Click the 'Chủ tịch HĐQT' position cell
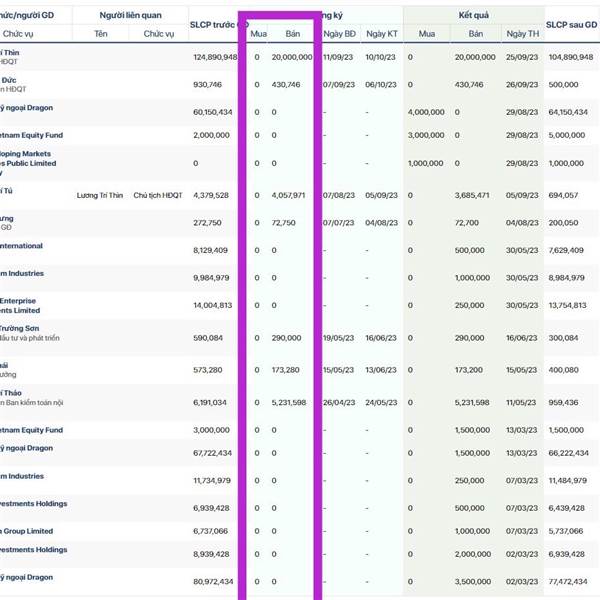This screenshot has width=600, height=600. coord(158,195)
